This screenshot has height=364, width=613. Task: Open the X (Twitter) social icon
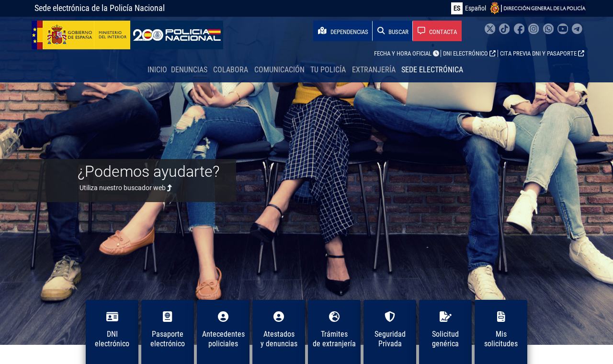click(490, 29)
